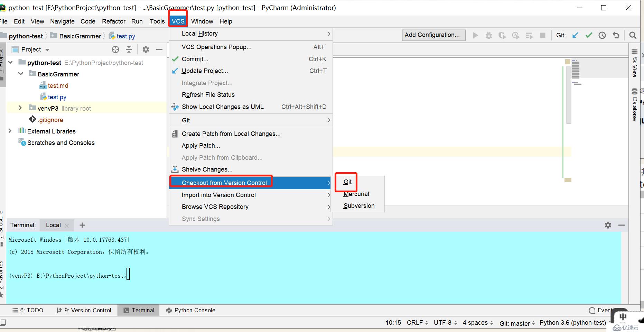Viewport: 644px width, 332px height.
Task: Locate file with Project scroll-from-source icon
Action: point(115,49)
